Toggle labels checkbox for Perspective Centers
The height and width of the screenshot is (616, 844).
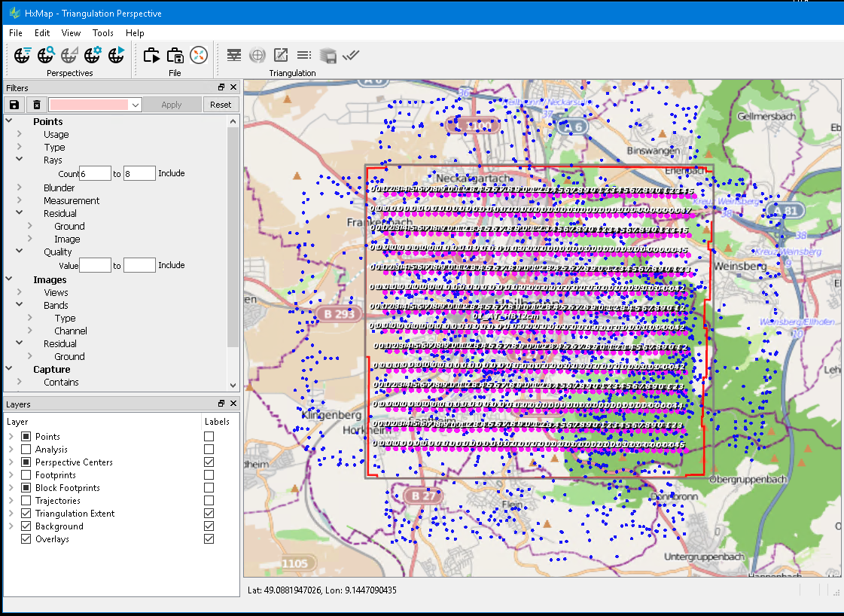pyautogui.click(x=209, y=462)
